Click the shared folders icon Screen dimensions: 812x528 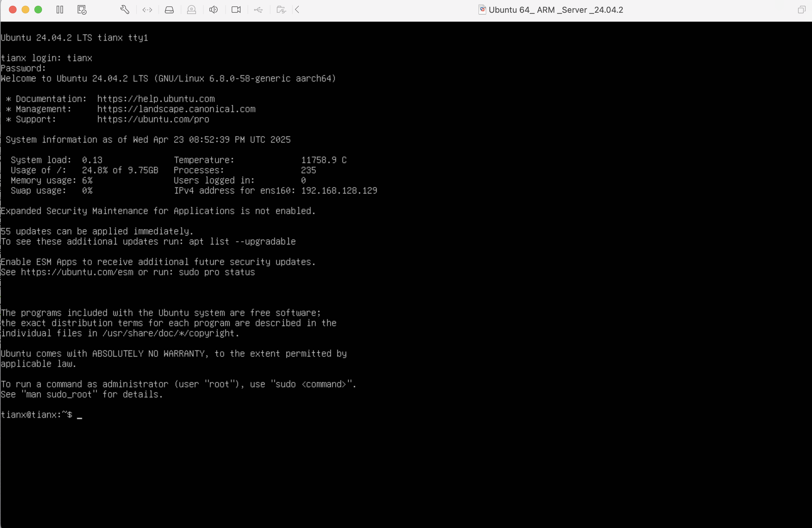click(281, 10)
